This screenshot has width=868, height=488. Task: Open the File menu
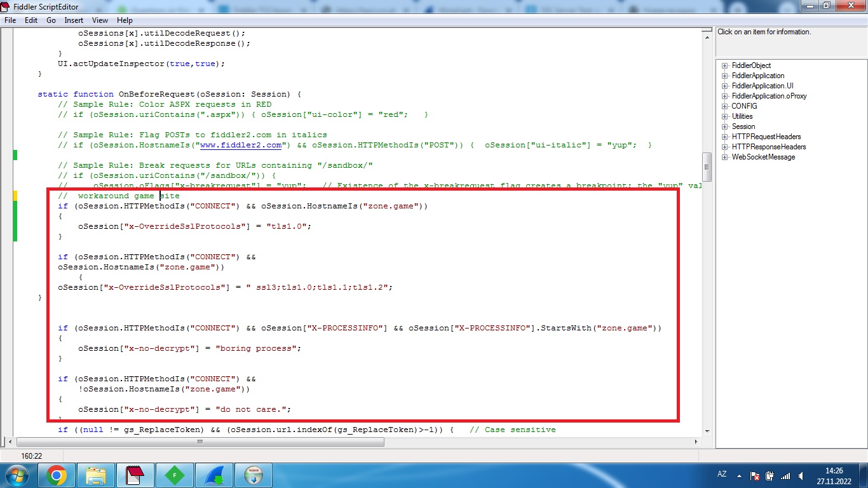[10, 20]
